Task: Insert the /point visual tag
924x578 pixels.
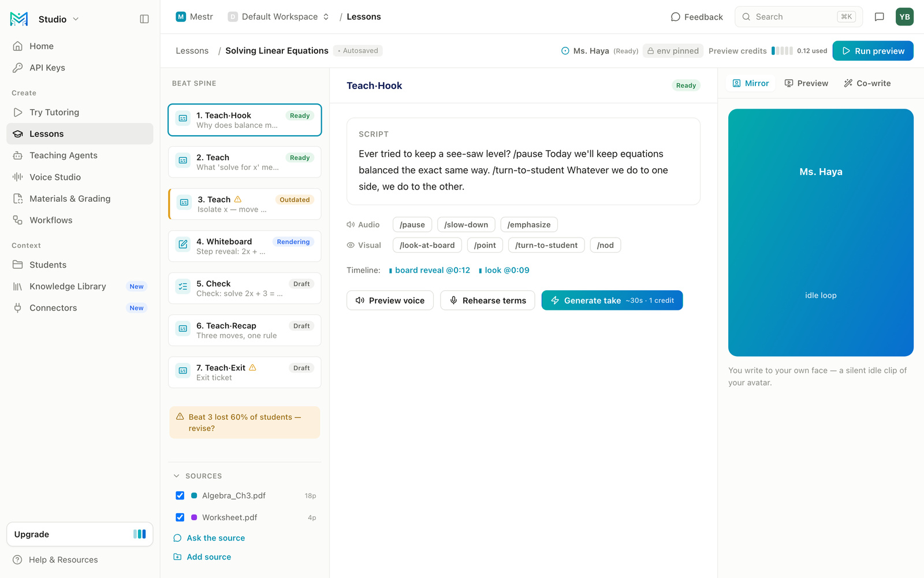Action: coord(485,245)
